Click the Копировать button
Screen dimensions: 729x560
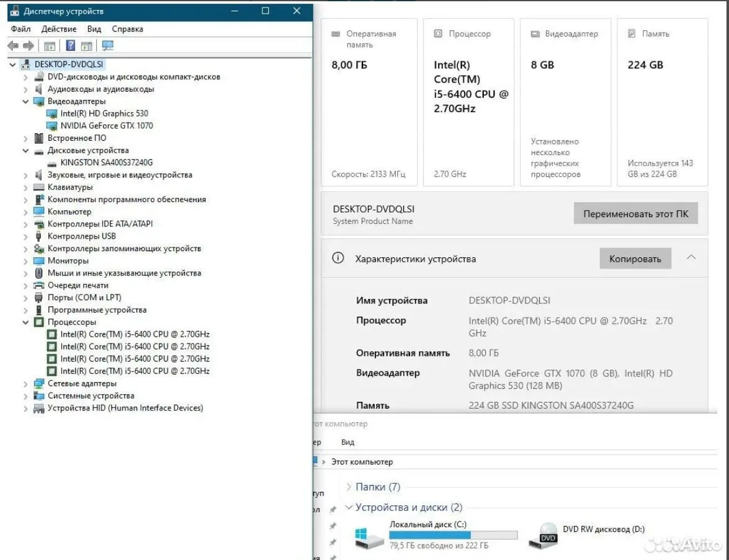[x=635, y=259]
